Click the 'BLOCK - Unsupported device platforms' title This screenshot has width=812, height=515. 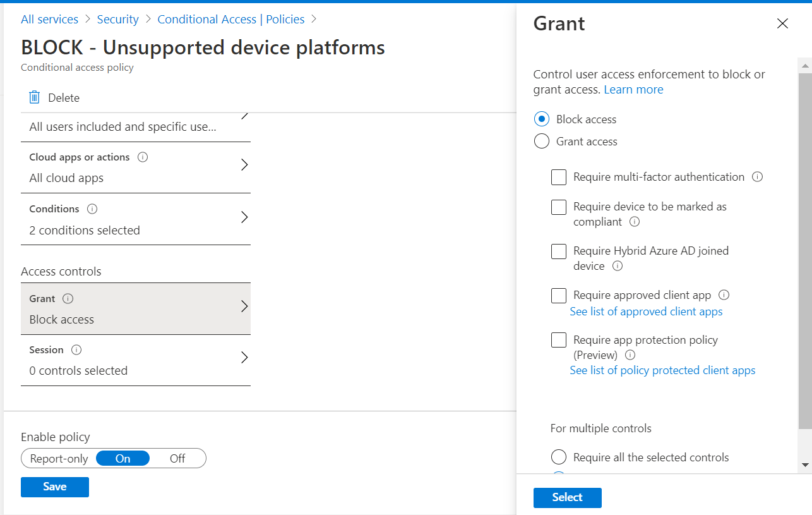coord(203,47)
